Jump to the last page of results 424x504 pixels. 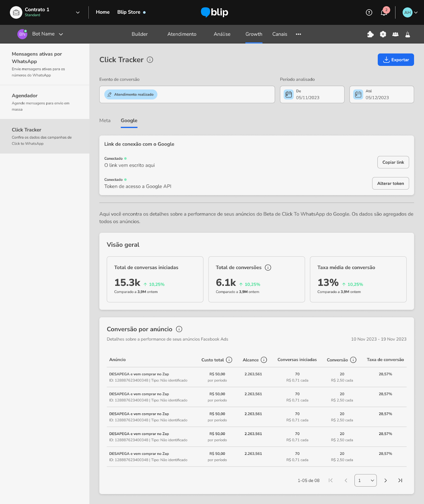pyautogui.click(x=400, y=480)
